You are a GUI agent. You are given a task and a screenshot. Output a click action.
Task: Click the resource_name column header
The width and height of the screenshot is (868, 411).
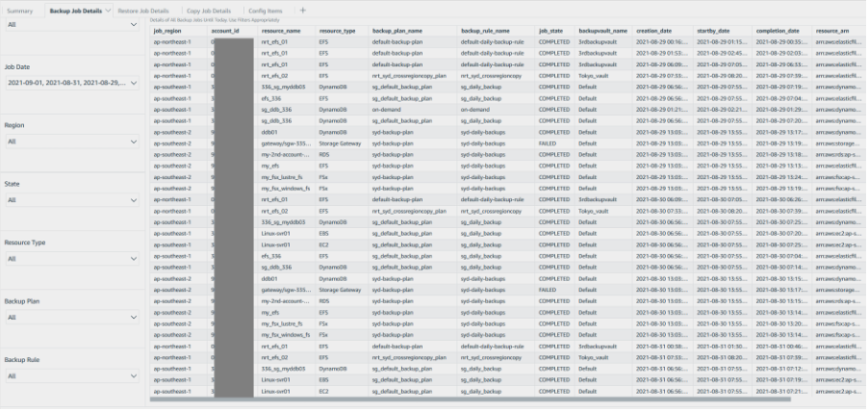(280, 31)
